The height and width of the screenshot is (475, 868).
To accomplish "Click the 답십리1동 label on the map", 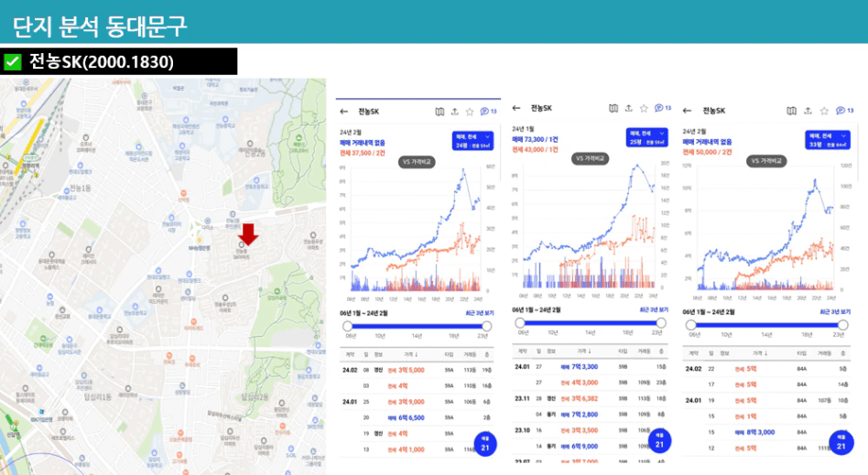I will (x=98, y=397).
